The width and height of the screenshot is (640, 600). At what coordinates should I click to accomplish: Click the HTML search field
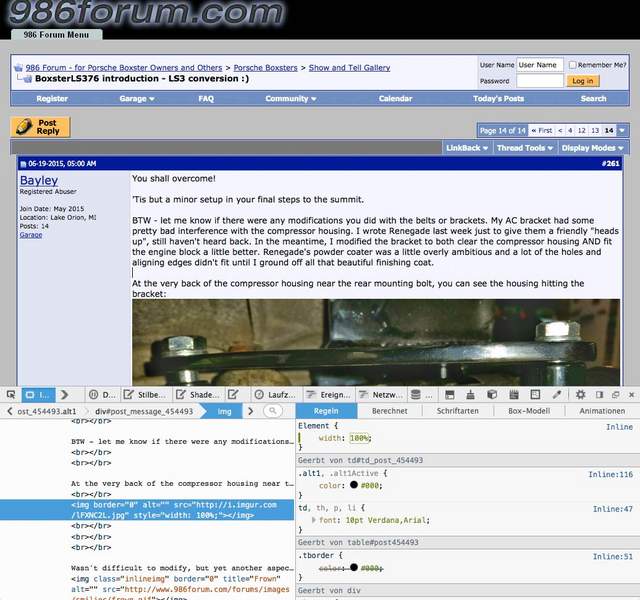(x=273, y=411)
